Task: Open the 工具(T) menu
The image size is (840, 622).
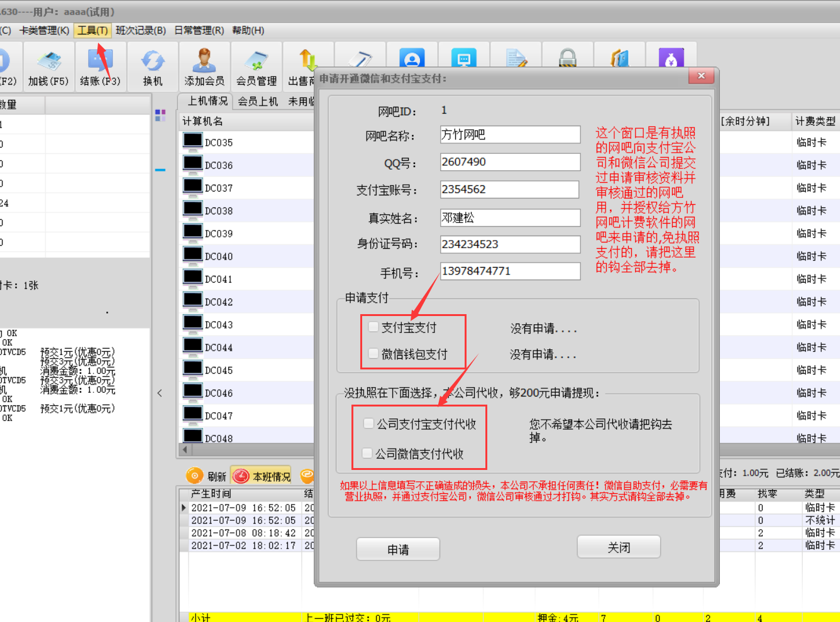Action: coord(92,30)
